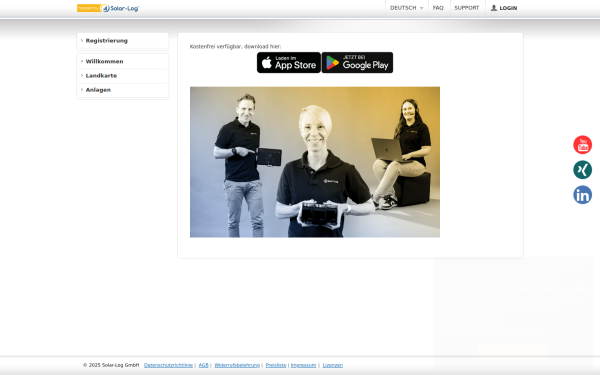Expand the DEUTSCH language dropdown
Image resolution: width=600 pixels, height=375 pixels.
coord(406,8)
